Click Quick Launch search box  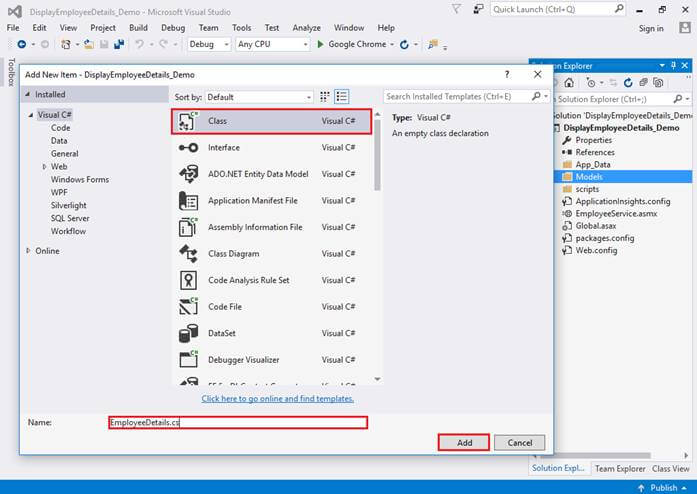(557, 9)
